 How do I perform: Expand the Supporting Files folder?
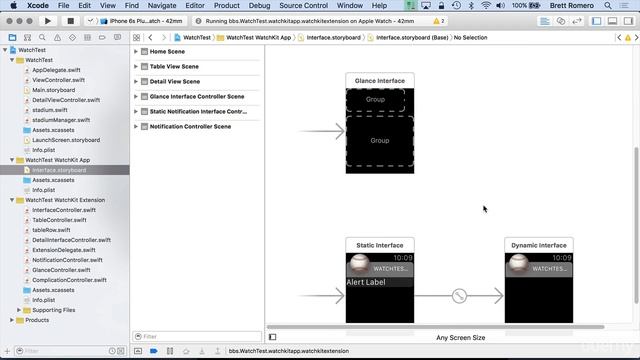19,310
